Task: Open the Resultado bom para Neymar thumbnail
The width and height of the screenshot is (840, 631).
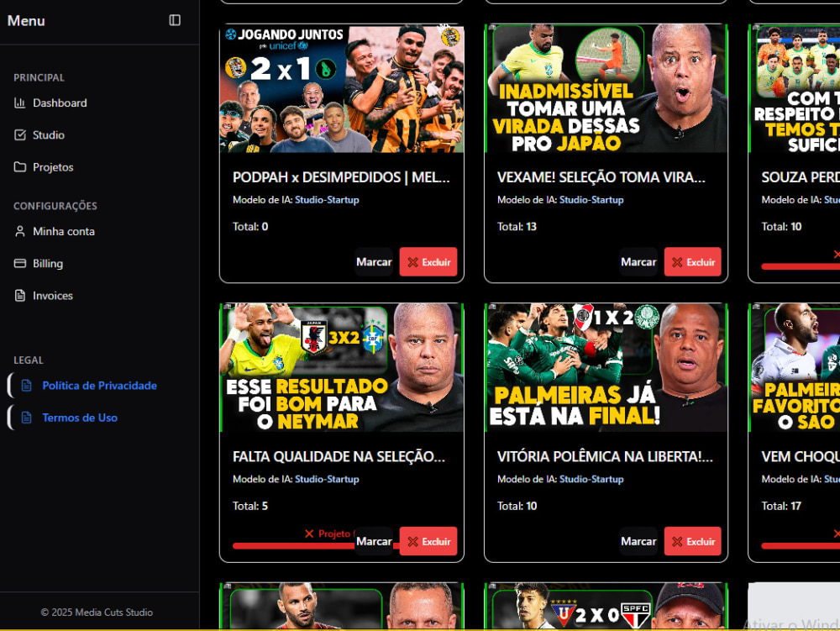Action: coord(342,367)
